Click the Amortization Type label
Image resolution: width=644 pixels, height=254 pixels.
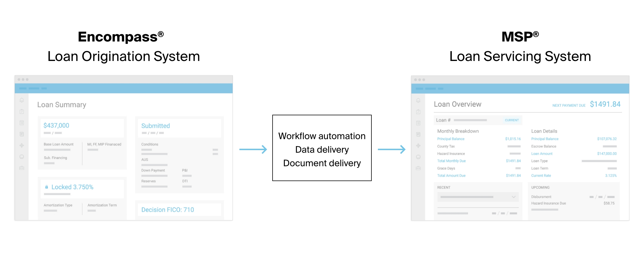[x=58, y=205]
